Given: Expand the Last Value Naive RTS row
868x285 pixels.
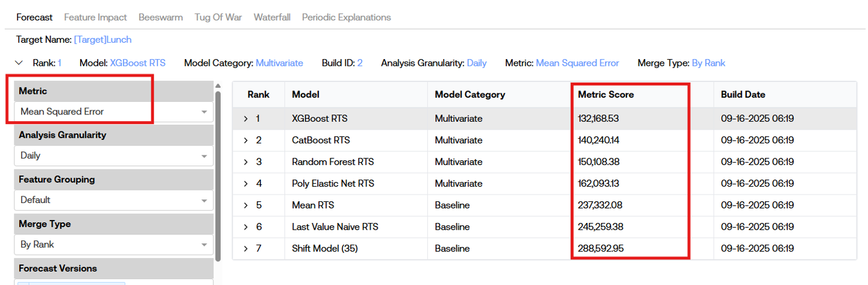Looking at the screenshot, I should [245, 227].
